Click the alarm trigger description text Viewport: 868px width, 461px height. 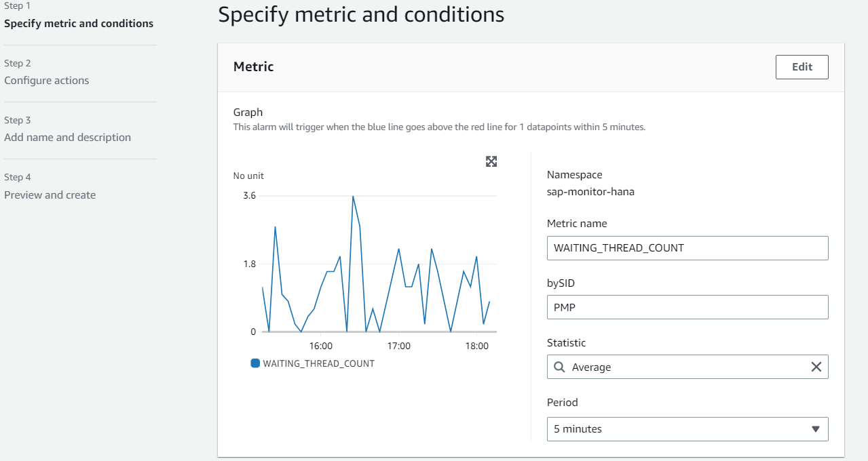439,127
